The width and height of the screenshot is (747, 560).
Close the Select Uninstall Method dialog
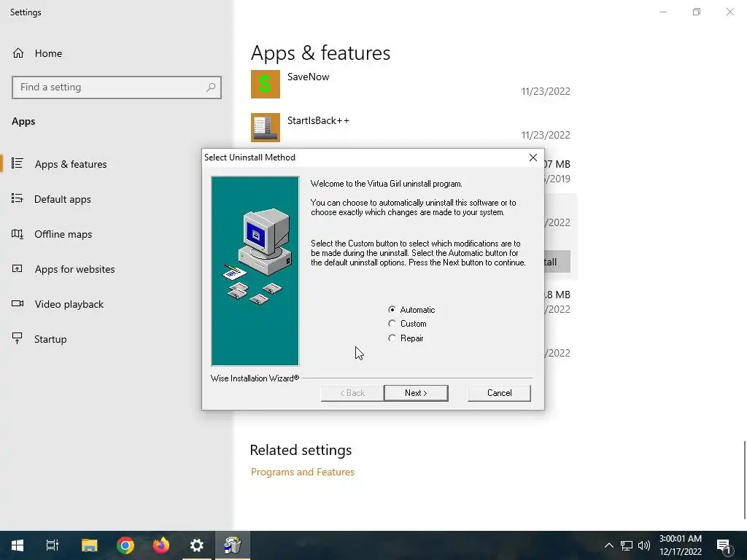point(533,157)
